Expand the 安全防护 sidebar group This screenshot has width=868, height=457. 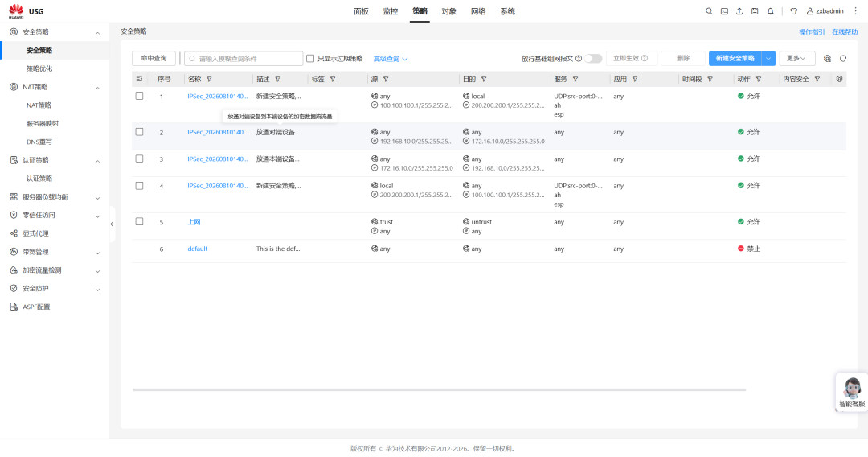pyautogui.click(x=97, y=289)
